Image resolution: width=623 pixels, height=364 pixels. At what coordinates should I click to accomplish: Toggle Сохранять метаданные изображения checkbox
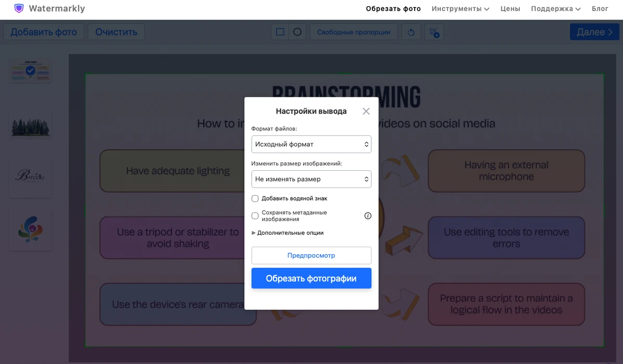(255, 216)
